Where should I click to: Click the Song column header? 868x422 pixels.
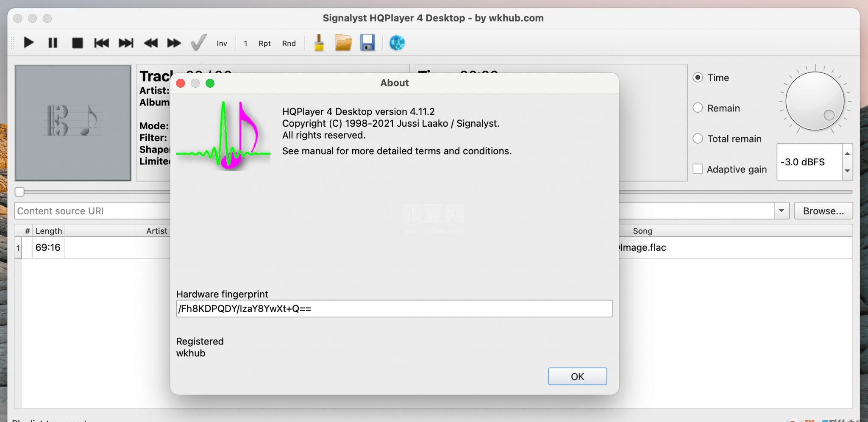(643, 231)
